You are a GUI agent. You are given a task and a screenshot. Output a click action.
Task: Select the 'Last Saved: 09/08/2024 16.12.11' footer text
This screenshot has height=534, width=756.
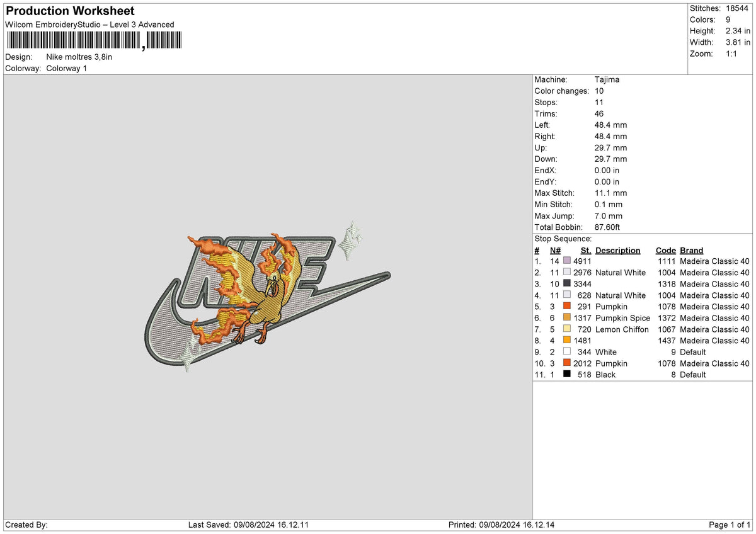248,525
